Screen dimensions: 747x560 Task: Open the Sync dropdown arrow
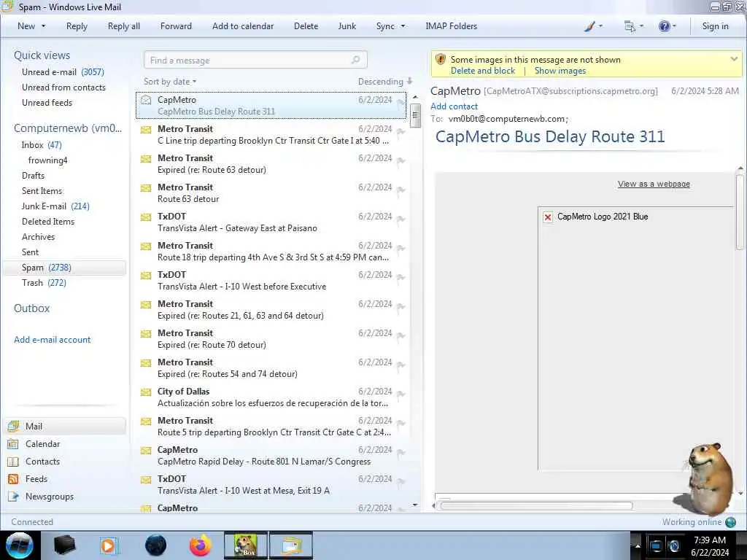click(403, 26)
